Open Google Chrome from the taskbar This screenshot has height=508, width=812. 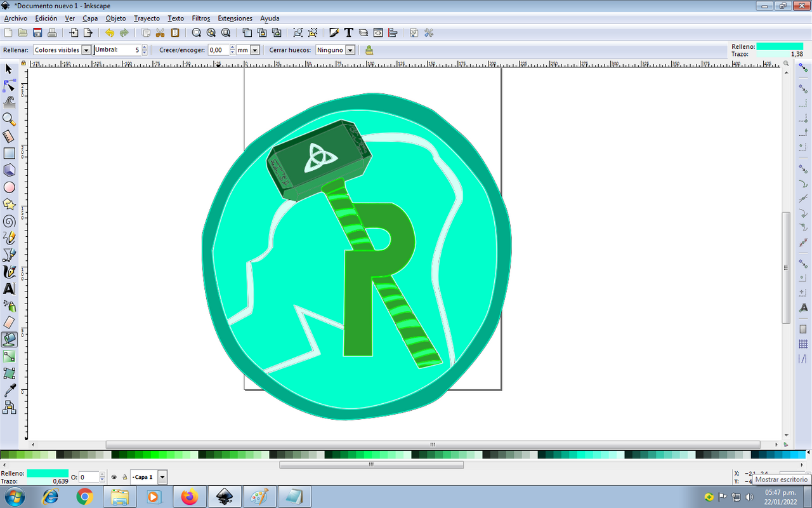click(x=85, y=497)
